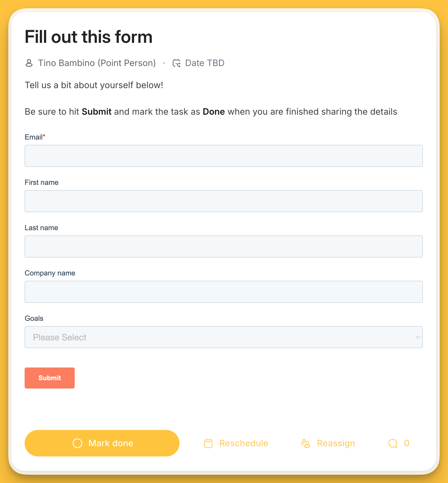Click the Mark done button
The height and width of the screenshot is (483, 448).
click(102, 443)
